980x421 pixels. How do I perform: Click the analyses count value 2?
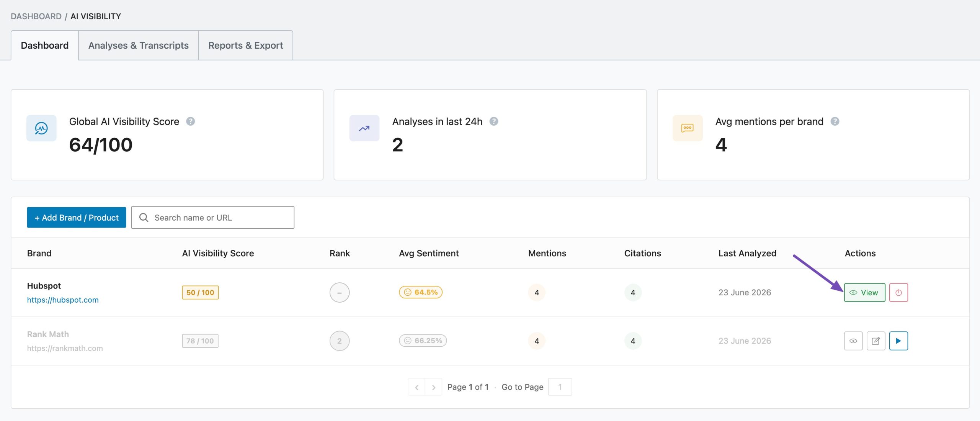click(x=397, y=145)
